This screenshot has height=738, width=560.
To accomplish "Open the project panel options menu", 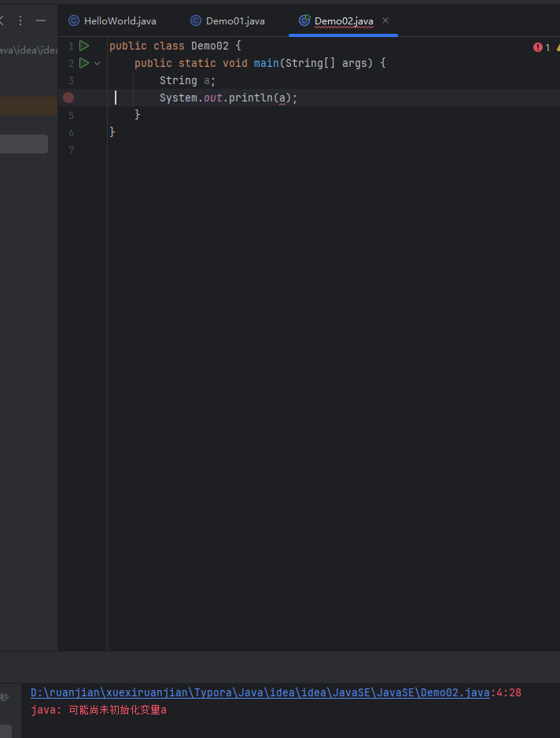I will [20, 20].
